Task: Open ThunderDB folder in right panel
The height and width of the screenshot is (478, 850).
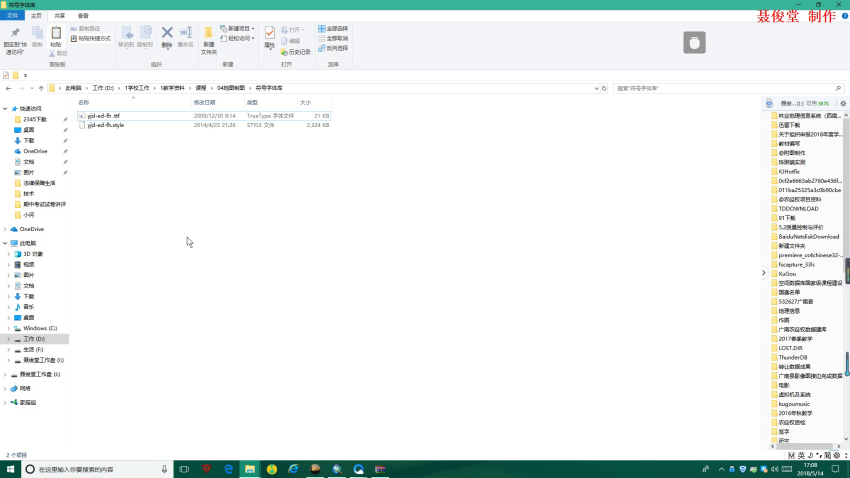Action: pyautogui.click(x=793, y=358)
